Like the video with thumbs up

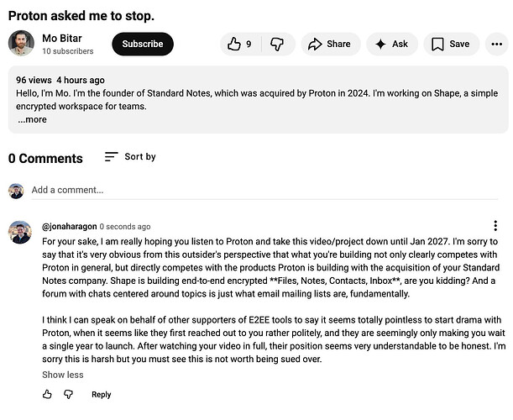[x=238, y=45]
